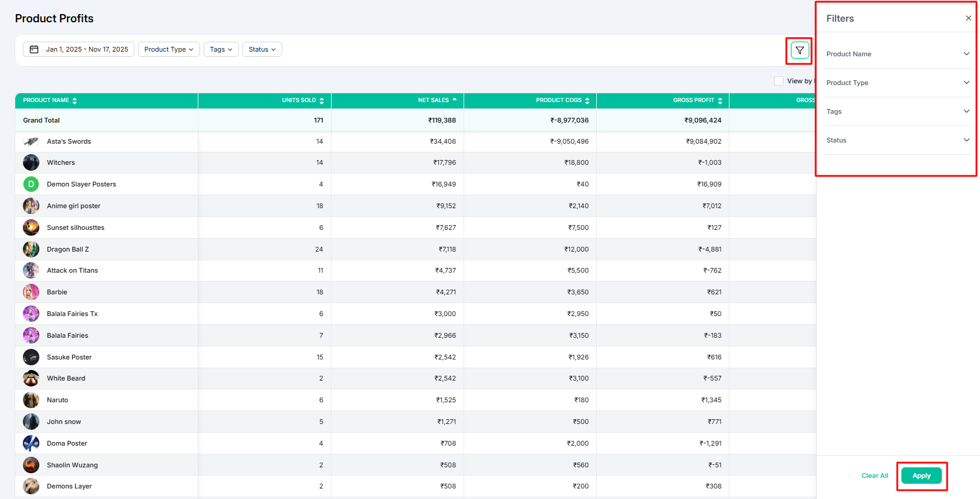This screenshot has height=499, width=980.
Task: Click Clear All link
Action: coord(874,476)
